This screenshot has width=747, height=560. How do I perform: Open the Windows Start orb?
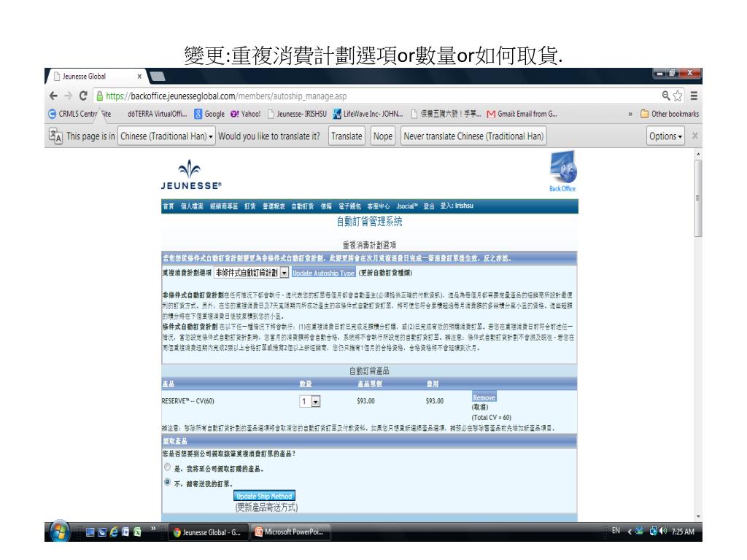coord(60,531)
